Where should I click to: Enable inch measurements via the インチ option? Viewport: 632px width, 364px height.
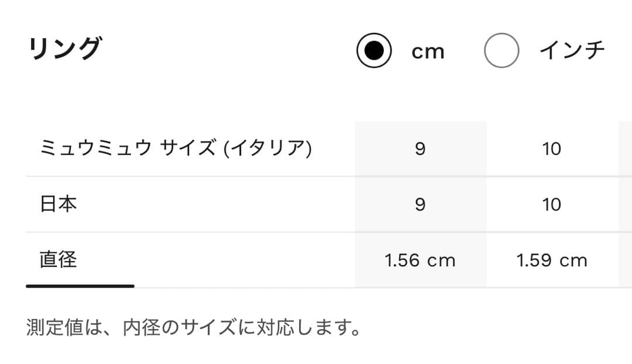(x=502, y=49)
